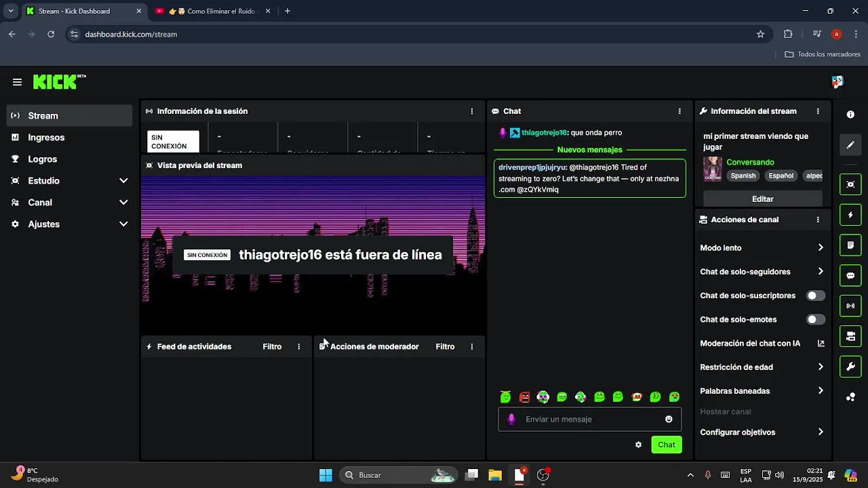Insert the angry red face emote
This screenshot has height=488, width=868.
[524, 397]
